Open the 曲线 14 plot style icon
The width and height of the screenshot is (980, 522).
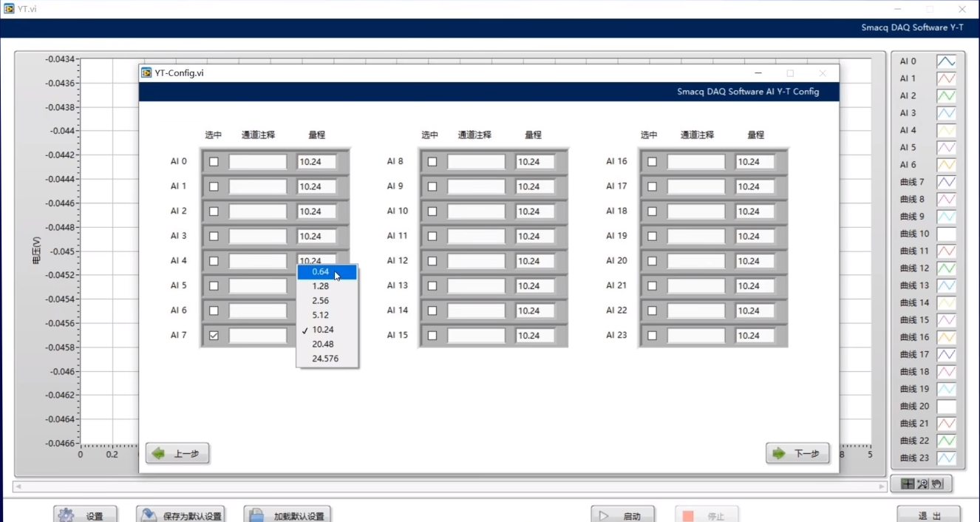tap(946, 302)
